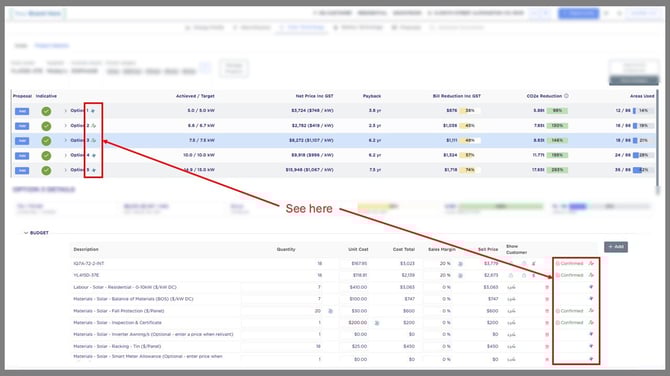This screenshot has width=670, height=376.
Task: Click blue Proposal button for Option 1
Action: [x=22, y=111]
